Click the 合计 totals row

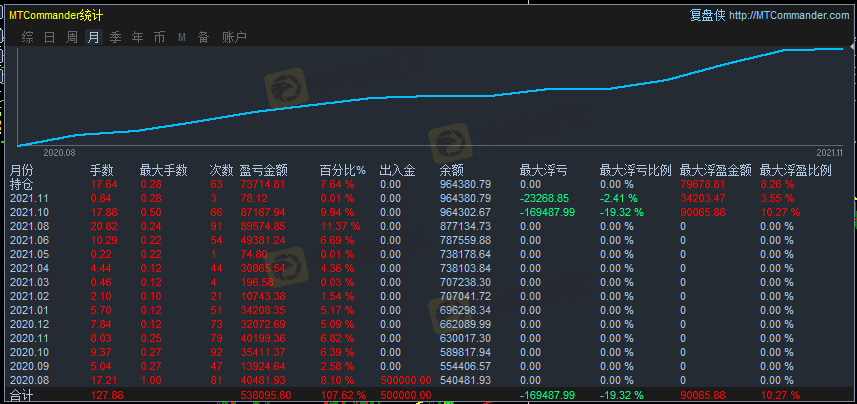(x=21, y=395)
